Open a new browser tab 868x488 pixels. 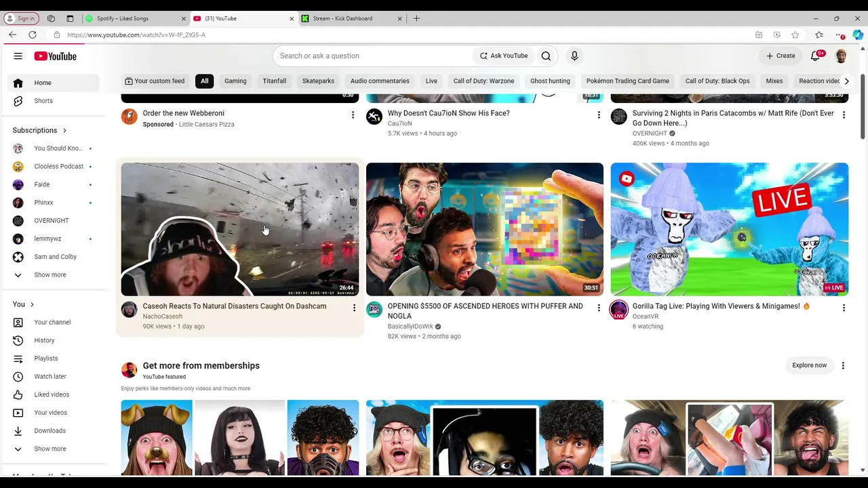(x=416, y=18)
